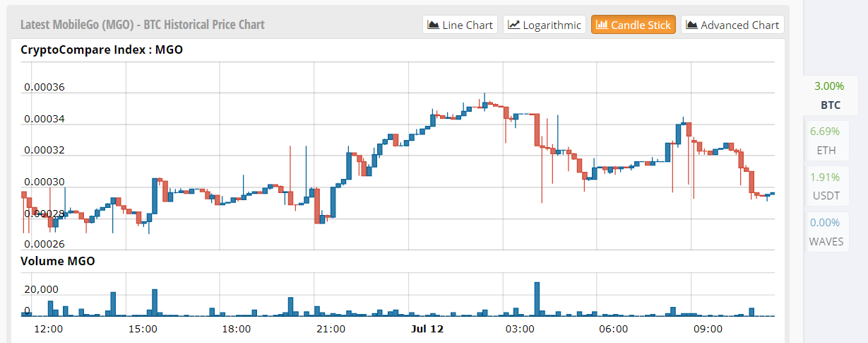
Task: Click the bar chart icon in Candle Stick button
Action: [x=602, y=25]
